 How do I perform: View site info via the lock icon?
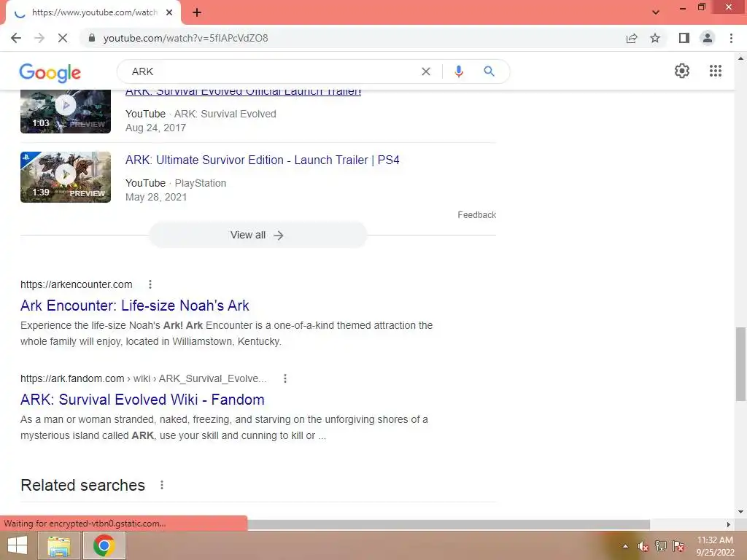tap(92, 38)
